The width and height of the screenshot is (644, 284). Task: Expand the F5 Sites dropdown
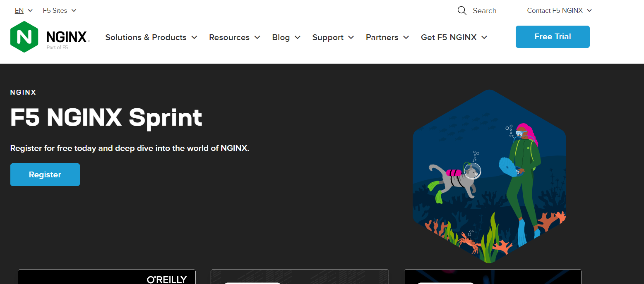(x=60, y=10)
